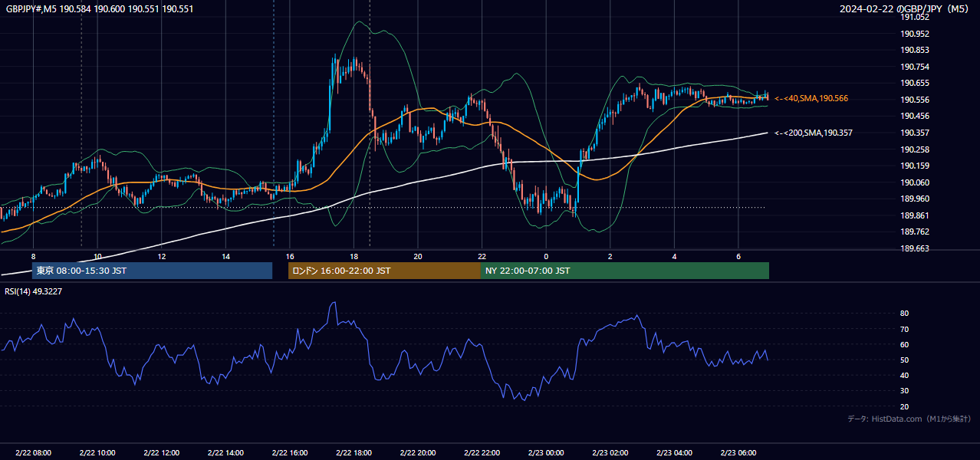980x460 pixels.
Task: Click the 2/22 18:00 date label
Action: point(354,453)
